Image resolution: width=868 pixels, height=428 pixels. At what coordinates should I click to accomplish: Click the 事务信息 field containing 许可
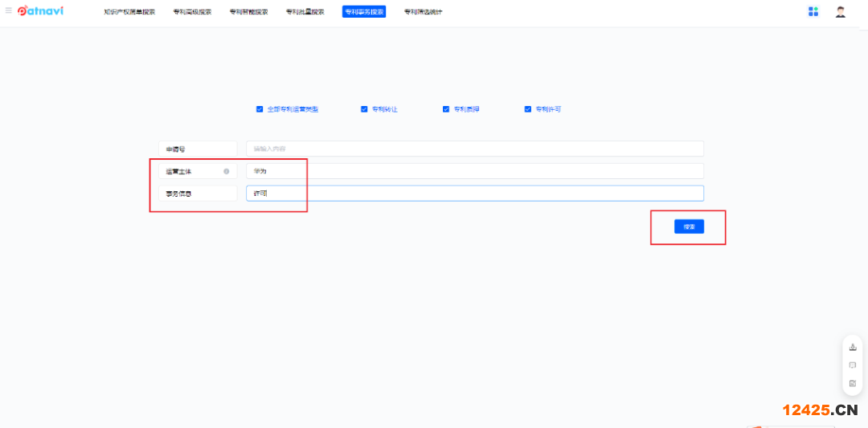tap(474, 194)
